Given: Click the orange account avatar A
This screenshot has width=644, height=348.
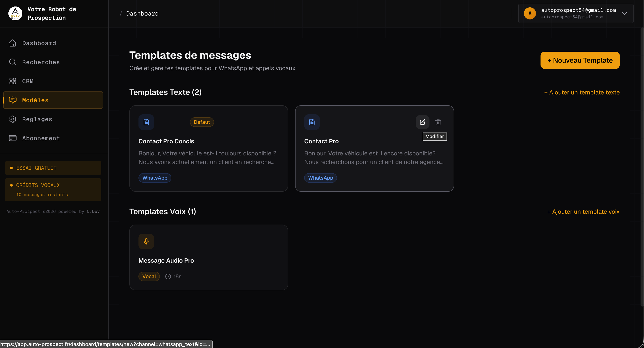Looking at the screenshot, I should tap(530, 14).
